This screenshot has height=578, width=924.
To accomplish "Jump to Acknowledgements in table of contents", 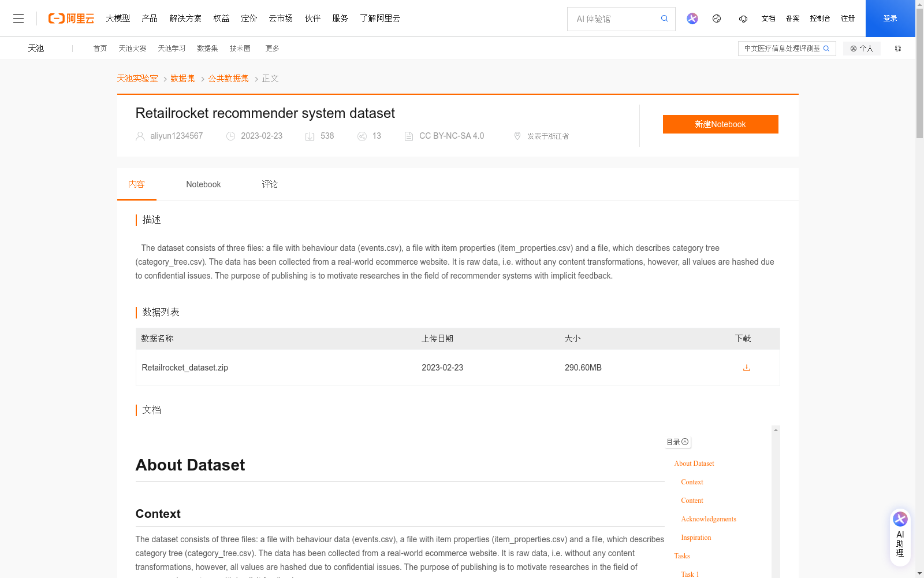I will tap(709, 519).
